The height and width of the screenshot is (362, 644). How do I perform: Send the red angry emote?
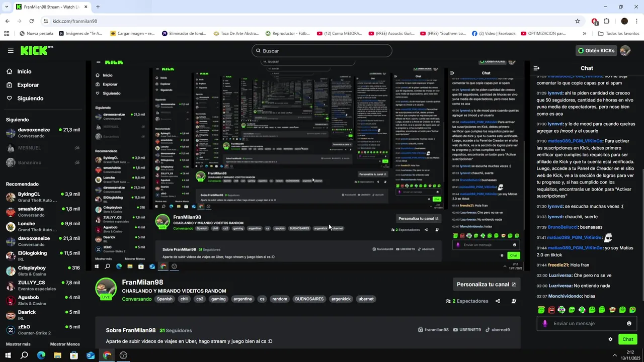[551, 310]
